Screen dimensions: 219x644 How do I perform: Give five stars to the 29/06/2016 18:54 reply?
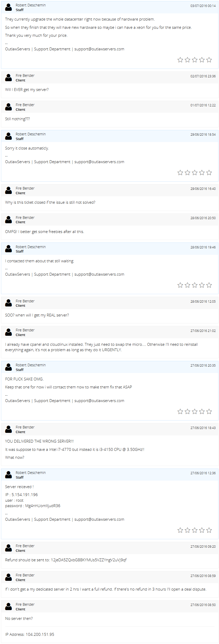pos(209,173)
